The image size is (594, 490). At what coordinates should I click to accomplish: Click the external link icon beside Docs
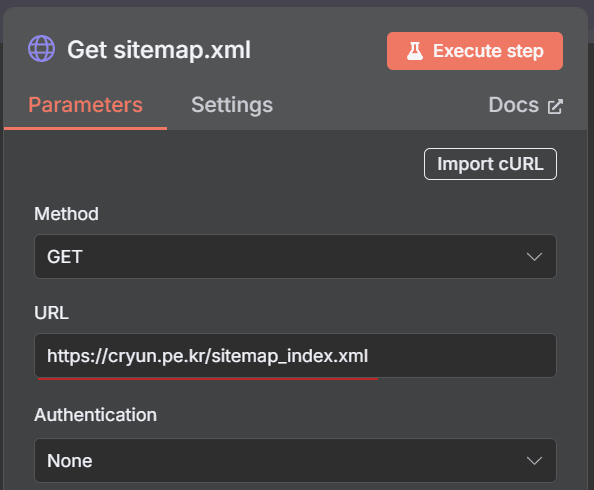555,106
